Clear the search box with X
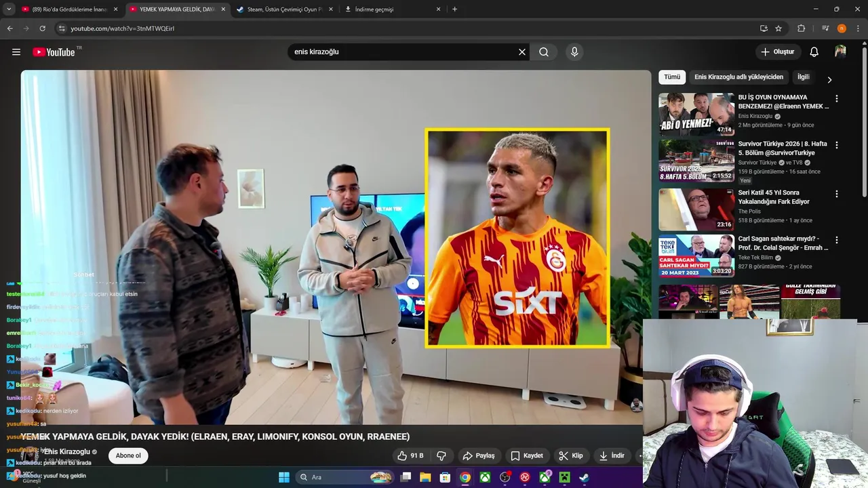Viewport: 868px width, 488px height. [522, 52]
